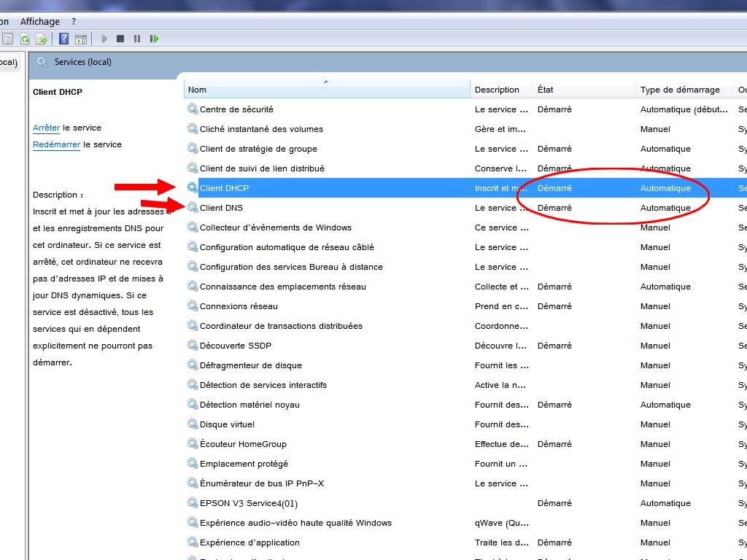Click the Description column header
The height and width of the screenshot is (560, 747).
pyautogui.click(x=497, y=90)
